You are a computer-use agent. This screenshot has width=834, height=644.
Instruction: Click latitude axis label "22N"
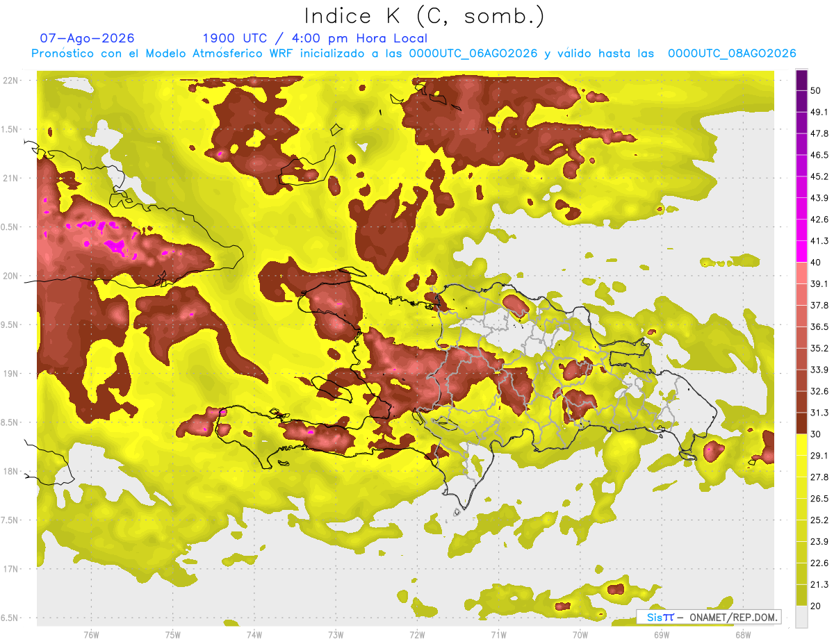coord(12,80)
